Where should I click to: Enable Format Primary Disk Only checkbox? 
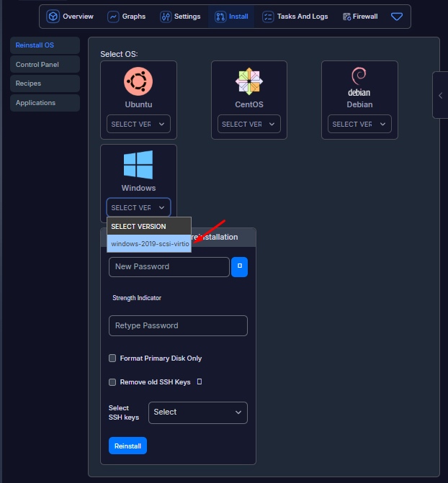point(112,358)
